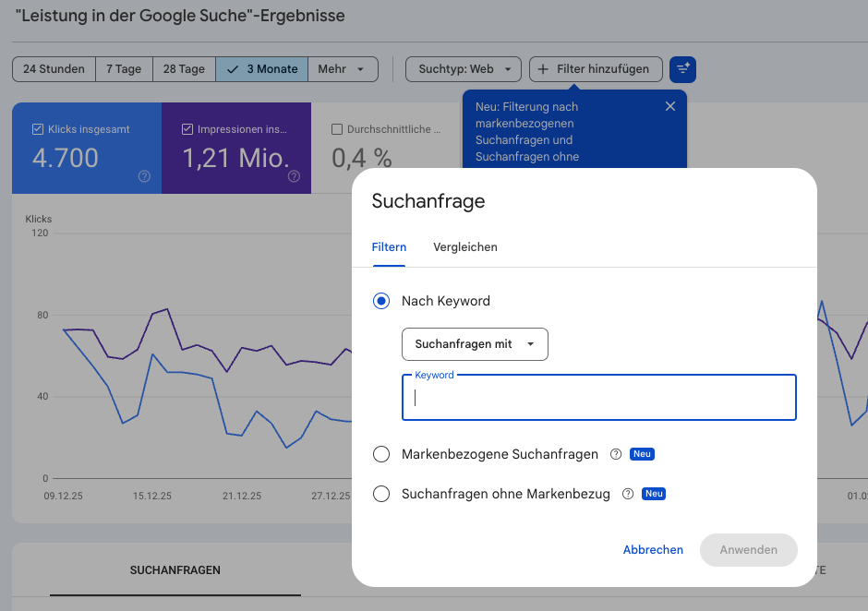This screenshot has height=611, width=868.
Task: Open the Suchanfragen mit dropdown
Action: [475, 344]
